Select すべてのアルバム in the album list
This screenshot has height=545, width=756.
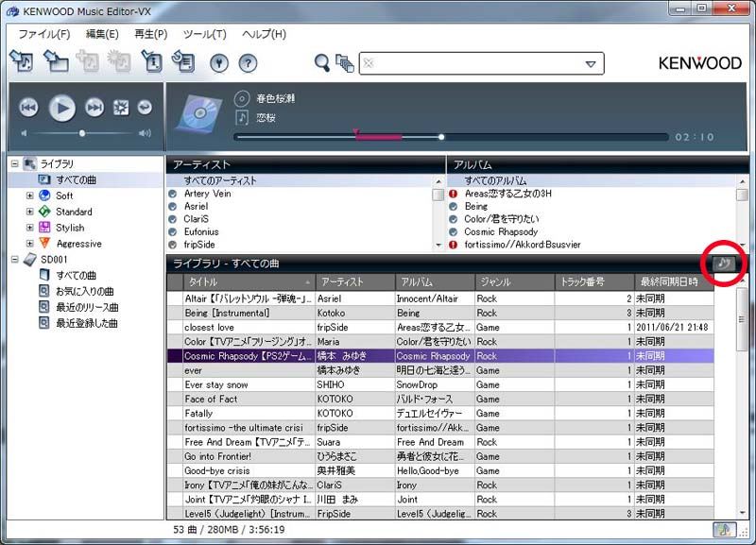pyautogui.click(x=495, y=180)
